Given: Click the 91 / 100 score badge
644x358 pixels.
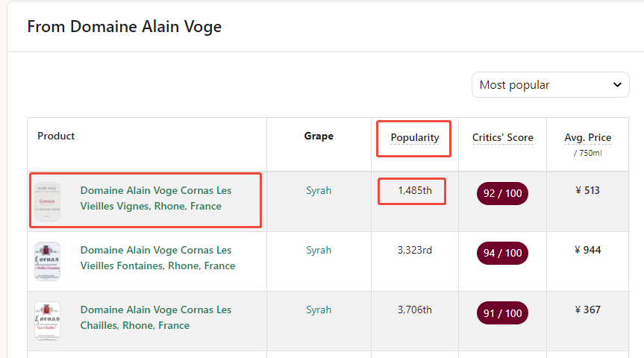Looking at the screenshot, I should click(x=502, y=313).
